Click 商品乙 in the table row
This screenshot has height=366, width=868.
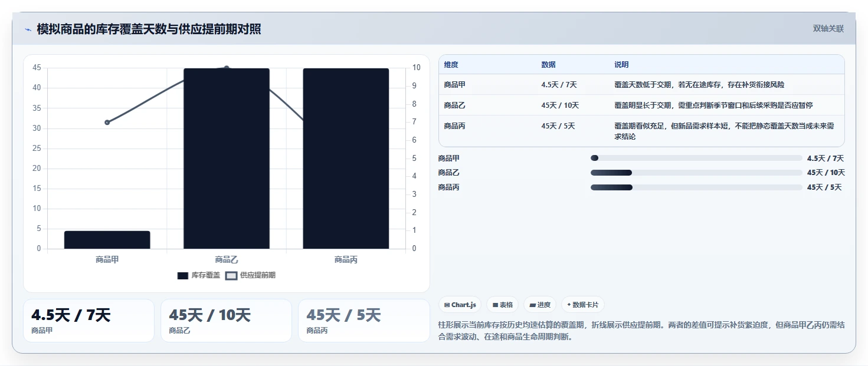455,105
